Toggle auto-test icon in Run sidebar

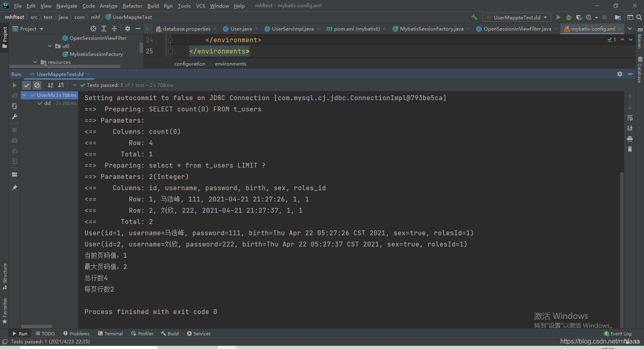(x=14, y=106)
